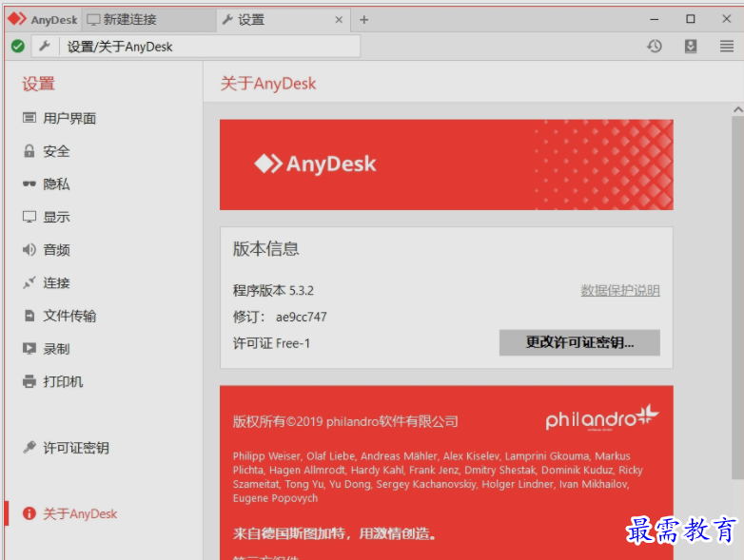
Task: Add a new tab with plus button
Action: [x=364, y=20]
